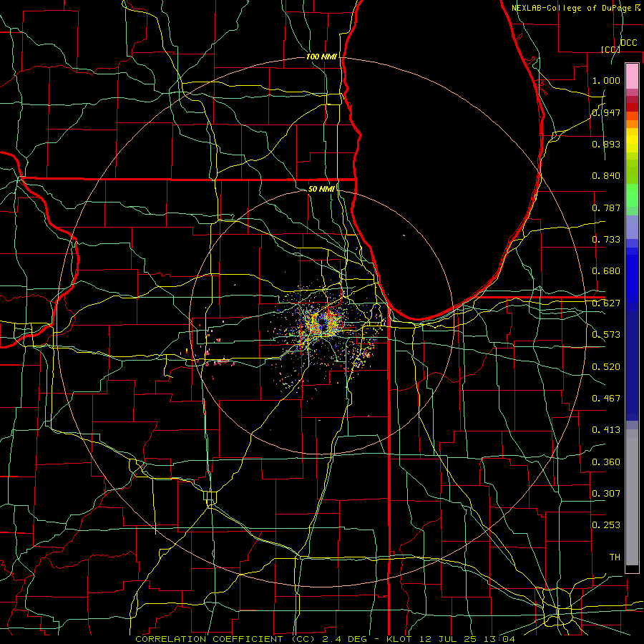
Task: Click the 0.413 legend value
Action: 606,430
